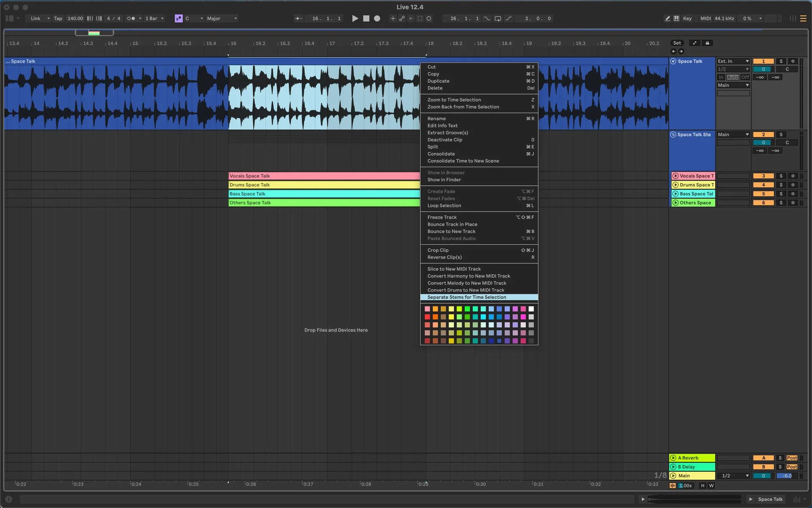Image resolution: width=812 pixels, height=508 pixels.
Task: Solo the Vocals Space Talk track
Action: 781,176
